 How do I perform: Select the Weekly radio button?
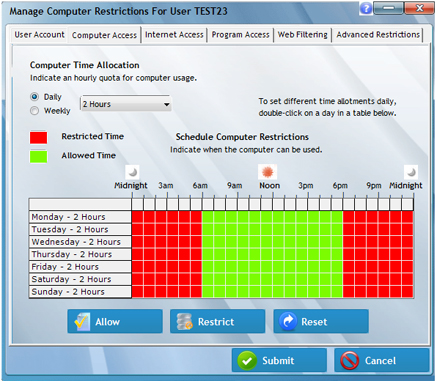34,111
